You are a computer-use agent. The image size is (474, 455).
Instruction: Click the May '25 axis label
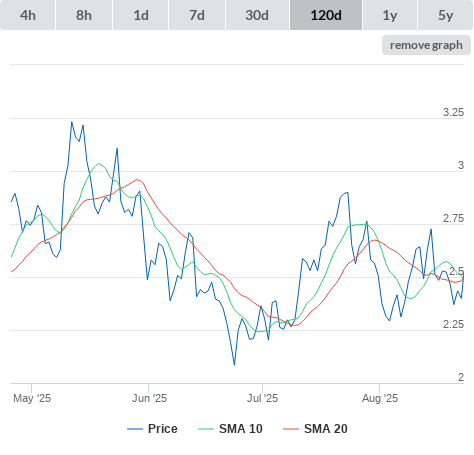(32, 398)
